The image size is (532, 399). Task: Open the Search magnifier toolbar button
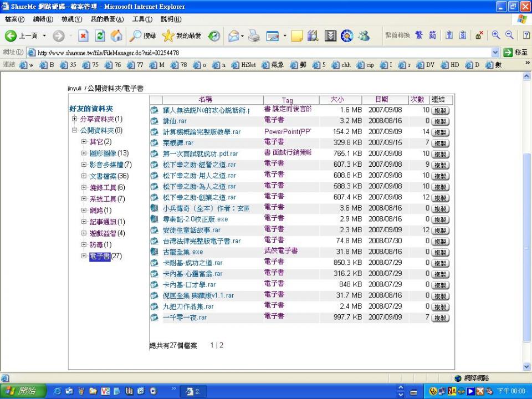(x=143, y=35)
